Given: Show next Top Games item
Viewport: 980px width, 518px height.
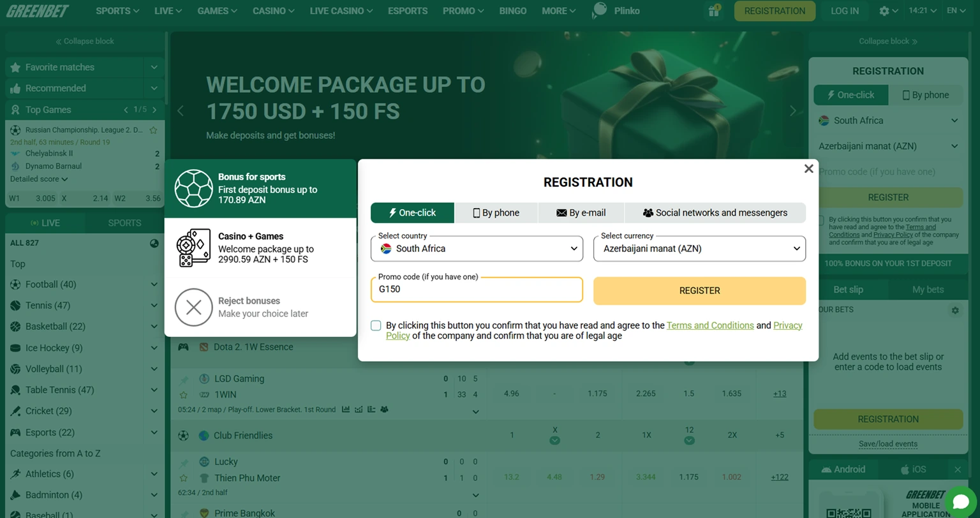Looking at the screenshot, I should (x=154, y=110).
